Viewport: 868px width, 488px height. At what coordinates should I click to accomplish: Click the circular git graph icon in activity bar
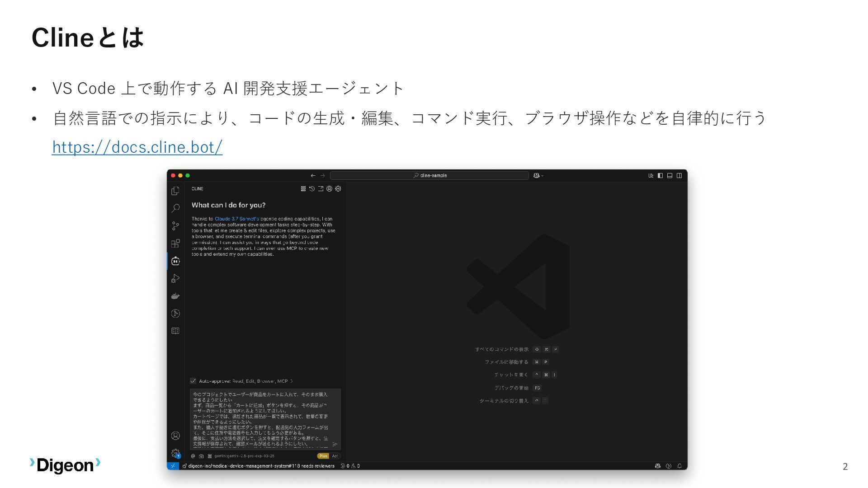click(175, 314)
